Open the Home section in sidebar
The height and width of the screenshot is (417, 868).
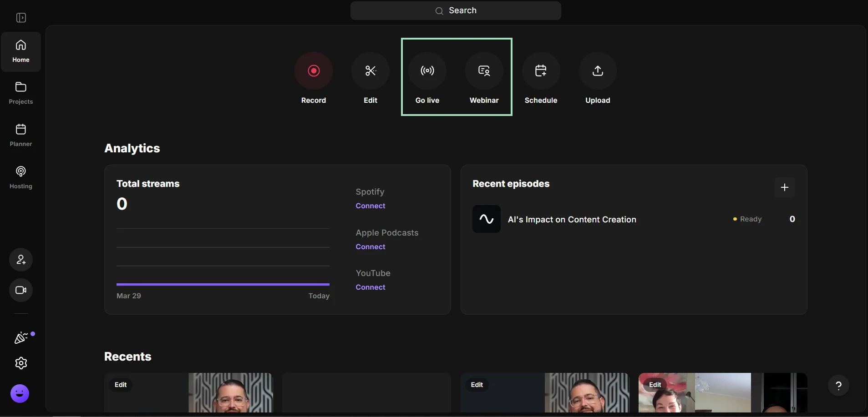21,51
